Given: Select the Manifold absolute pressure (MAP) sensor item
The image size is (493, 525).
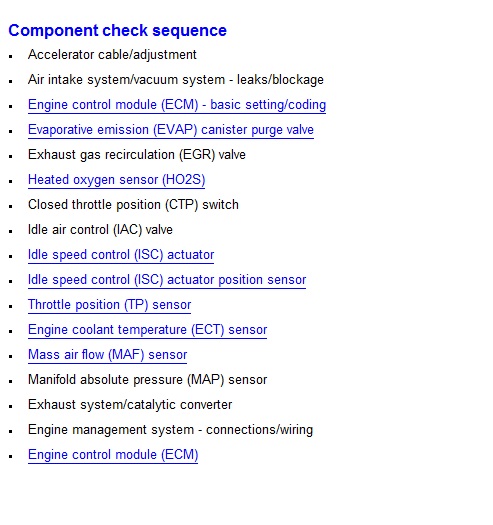Looking at the screenshot, I should point(147,380).
